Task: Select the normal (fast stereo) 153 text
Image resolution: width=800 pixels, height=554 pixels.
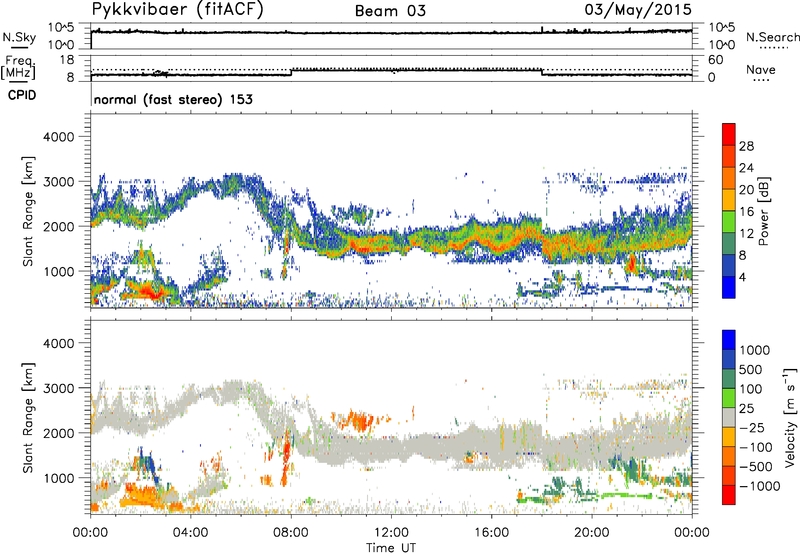Action: tap(173, 99)
